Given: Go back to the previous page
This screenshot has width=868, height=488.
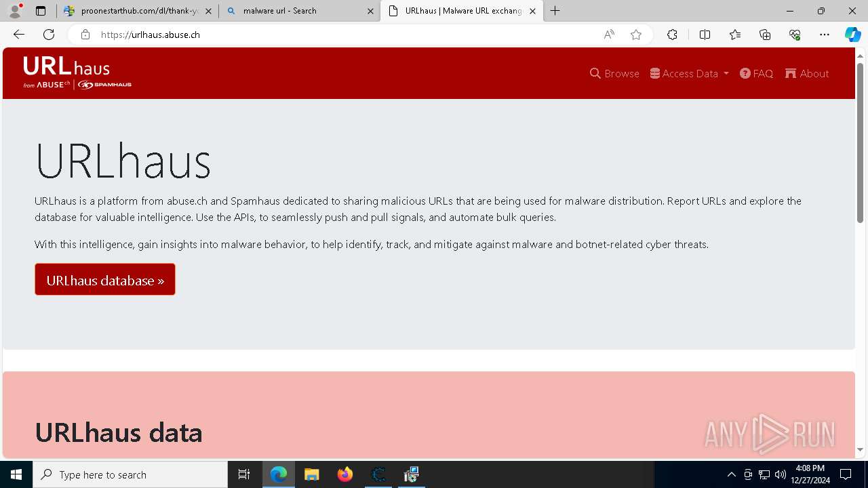Looking at the screenshot, I should [x=19, y=35].
